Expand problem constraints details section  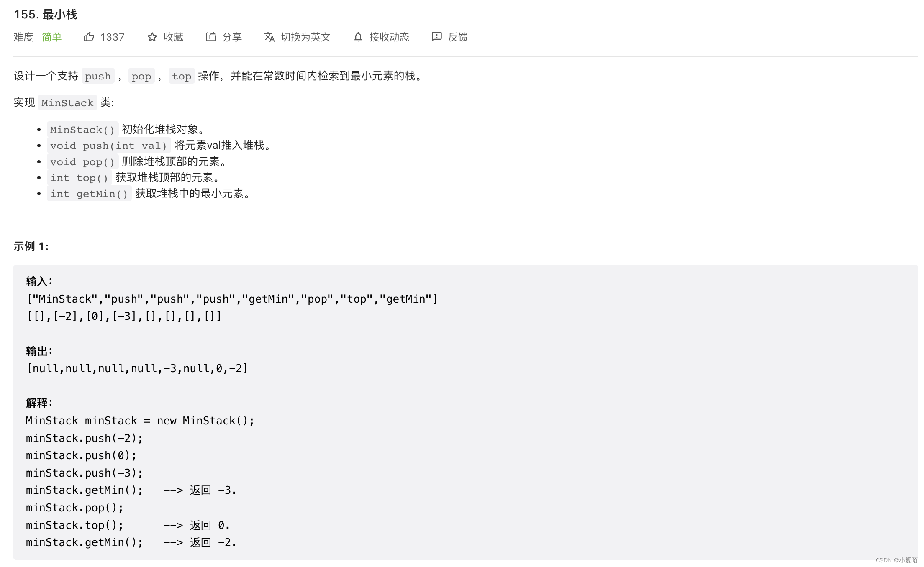(462, 564)
